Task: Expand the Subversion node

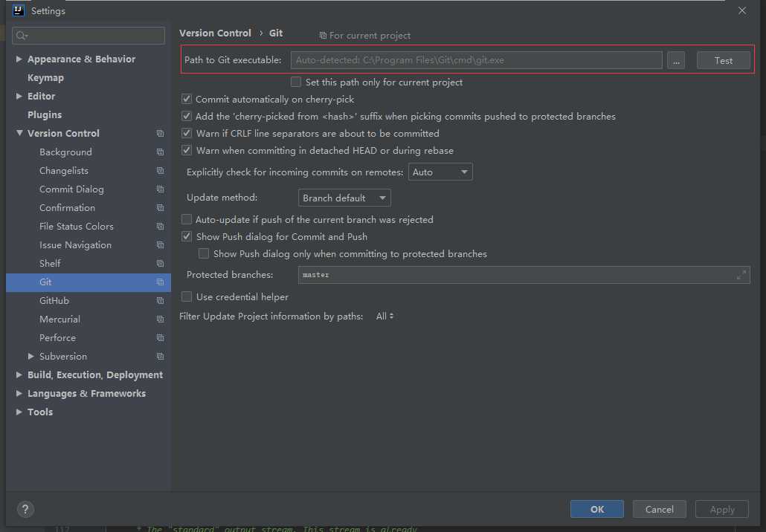Action: 30,357
